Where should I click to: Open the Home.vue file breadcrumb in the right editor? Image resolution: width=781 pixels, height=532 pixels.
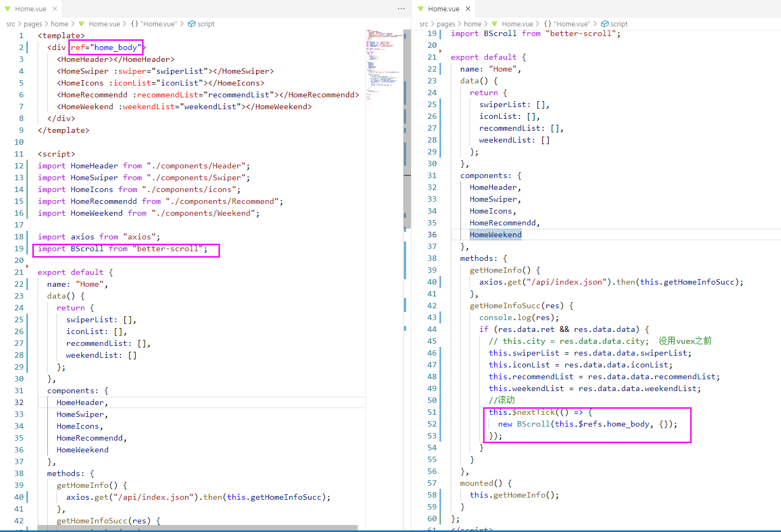point(513,24)
